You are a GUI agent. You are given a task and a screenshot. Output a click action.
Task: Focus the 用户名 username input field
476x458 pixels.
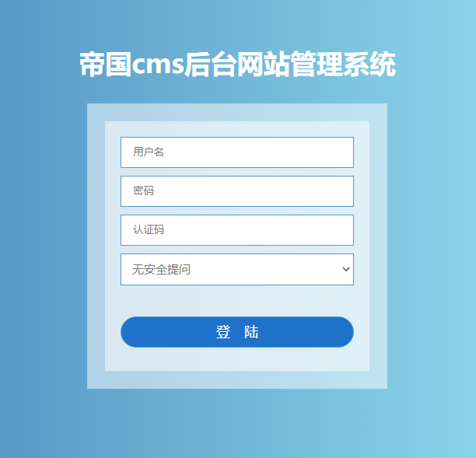coord(237,152)
